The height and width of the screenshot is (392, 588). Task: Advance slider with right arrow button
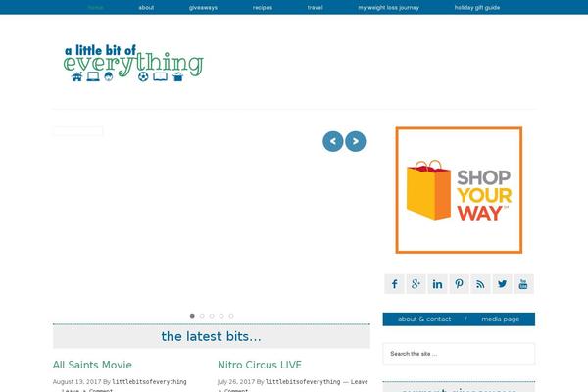356,141
